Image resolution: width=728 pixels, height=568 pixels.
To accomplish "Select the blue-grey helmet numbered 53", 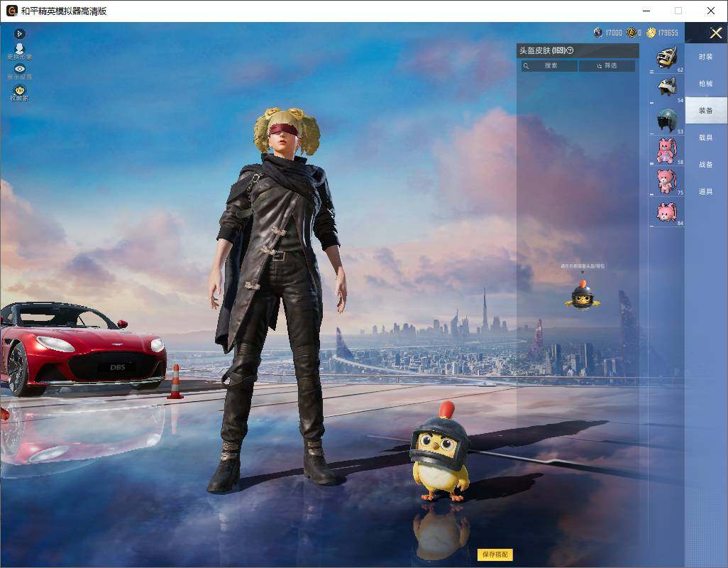I will [x=667, y=119].
